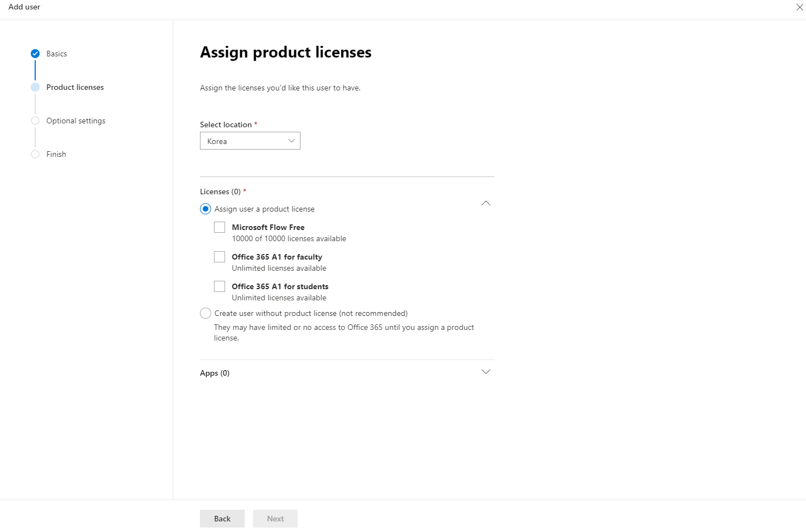Jump to Optional settings step
The width and height of the screenshot is (806, 532).
click(76, 121)
